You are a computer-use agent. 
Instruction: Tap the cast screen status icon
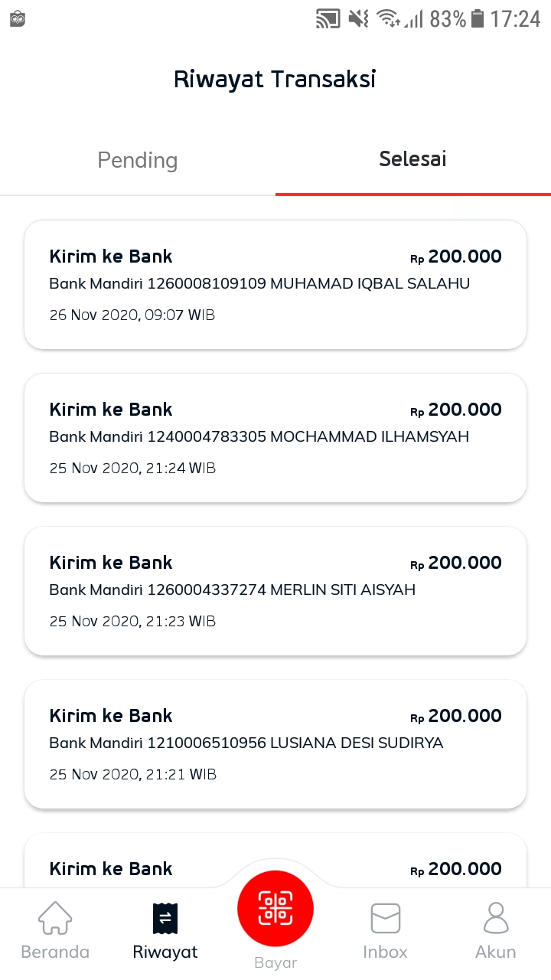(328, 18)
